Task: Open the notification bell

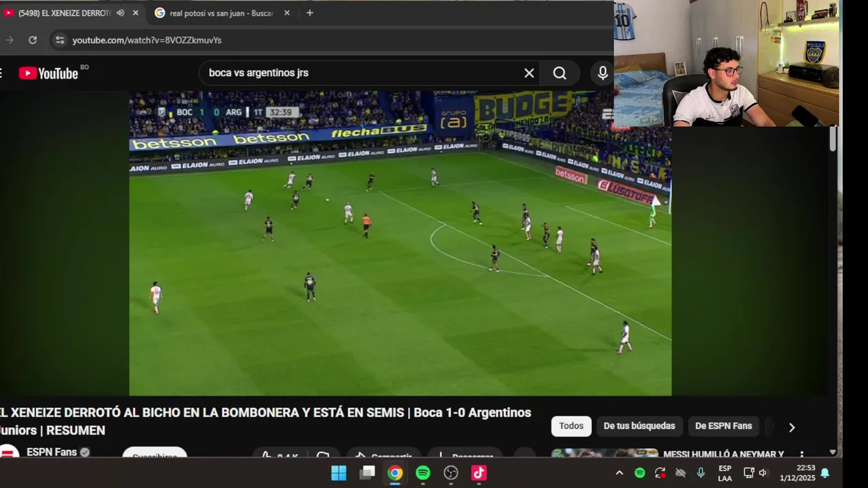Action: tap(825, 473)
